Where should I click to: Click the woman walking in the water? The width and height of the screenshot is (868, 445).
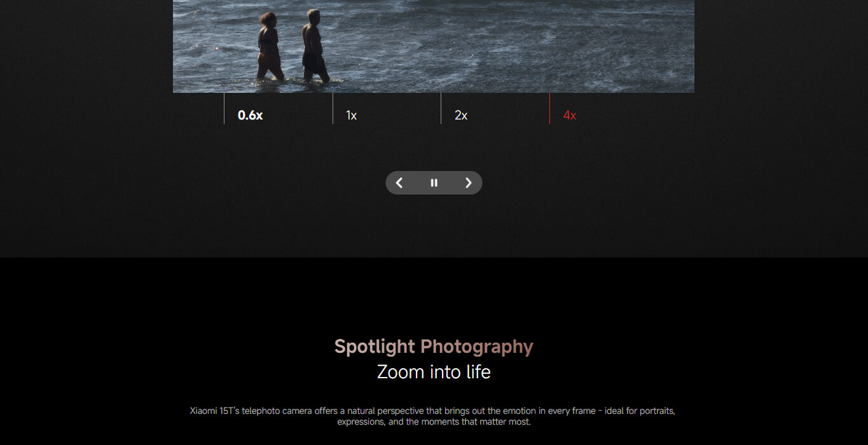click(x=269, y=46)
